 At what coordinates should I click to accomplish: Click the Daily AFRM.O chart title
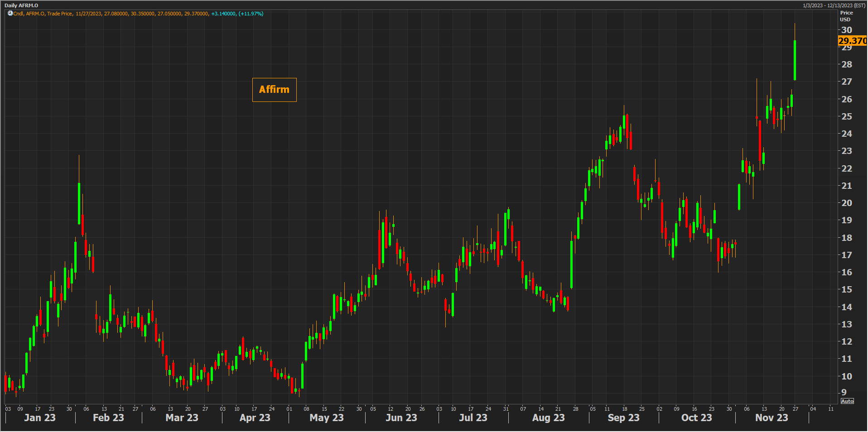21,5
